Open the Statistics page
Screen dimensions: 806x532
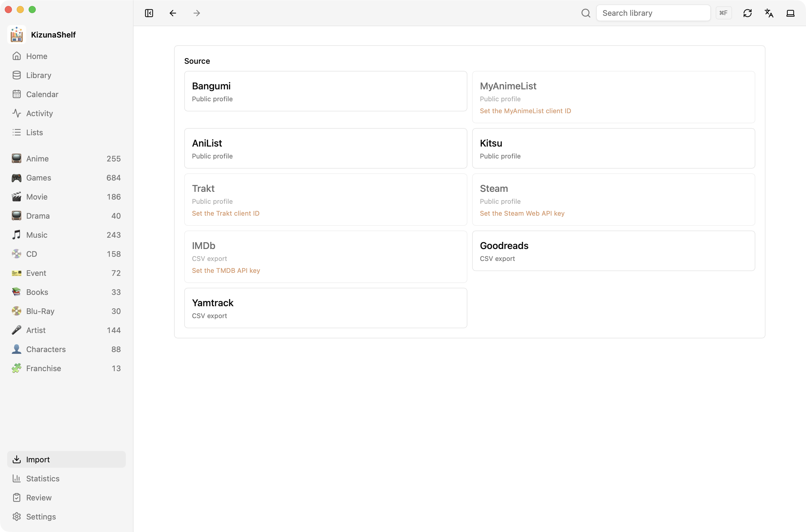66,478
